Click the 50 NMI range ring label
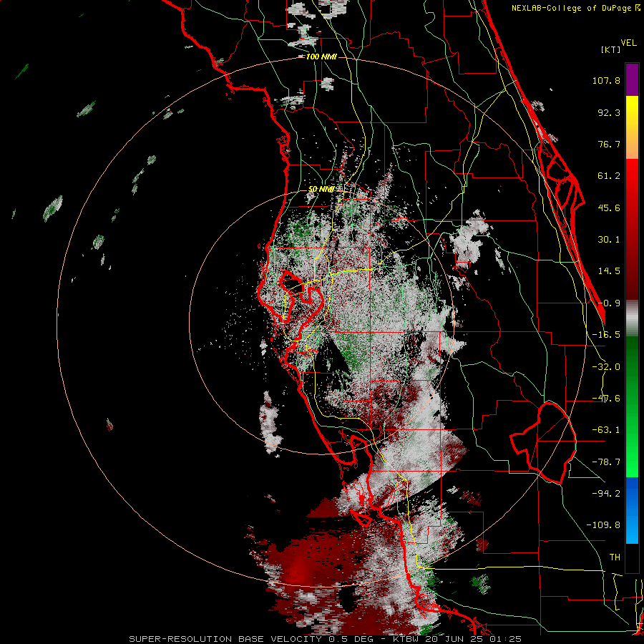 pos(321,189)
